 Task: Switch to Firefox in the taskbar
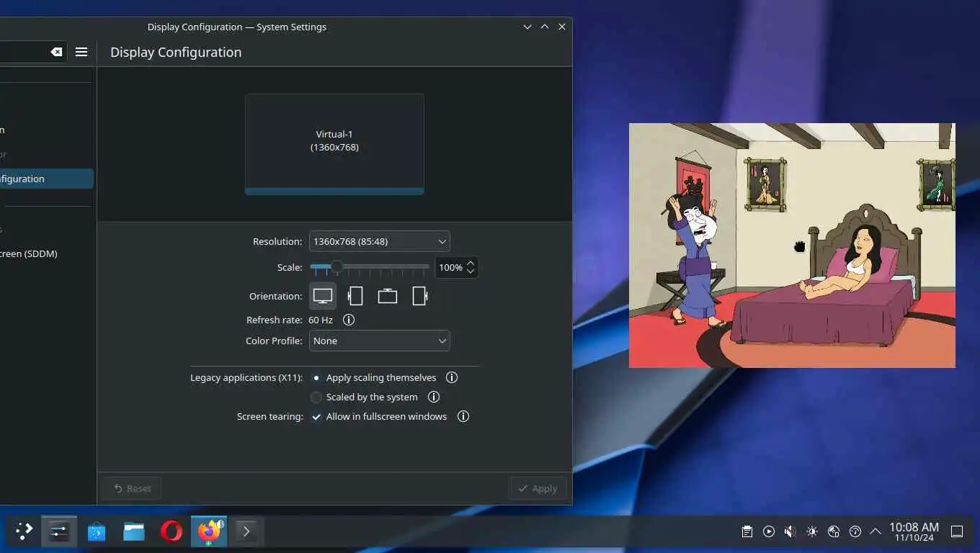tap(209, 531)
